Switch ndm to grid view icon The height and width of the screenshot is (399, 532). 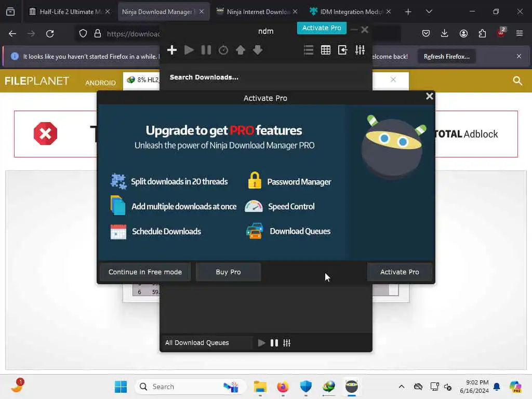[325, 50]
